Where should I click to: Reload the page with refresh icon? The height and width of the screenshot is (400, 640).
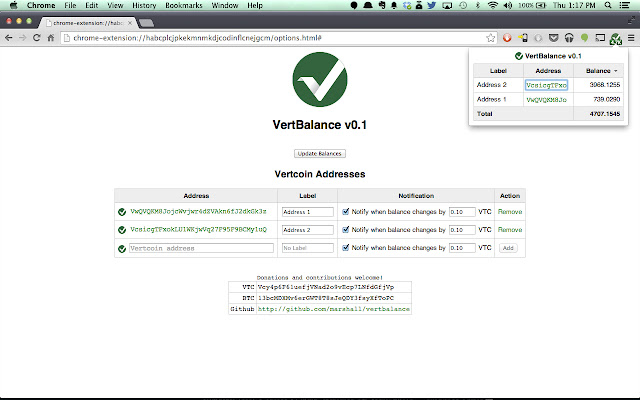[36, 38]
